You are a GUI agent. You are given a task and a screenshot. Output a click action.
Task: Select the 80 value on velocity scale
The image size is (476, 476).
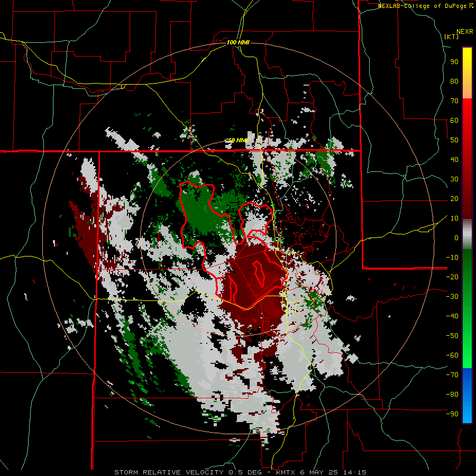pyautogui.click(x=454, y=81)
